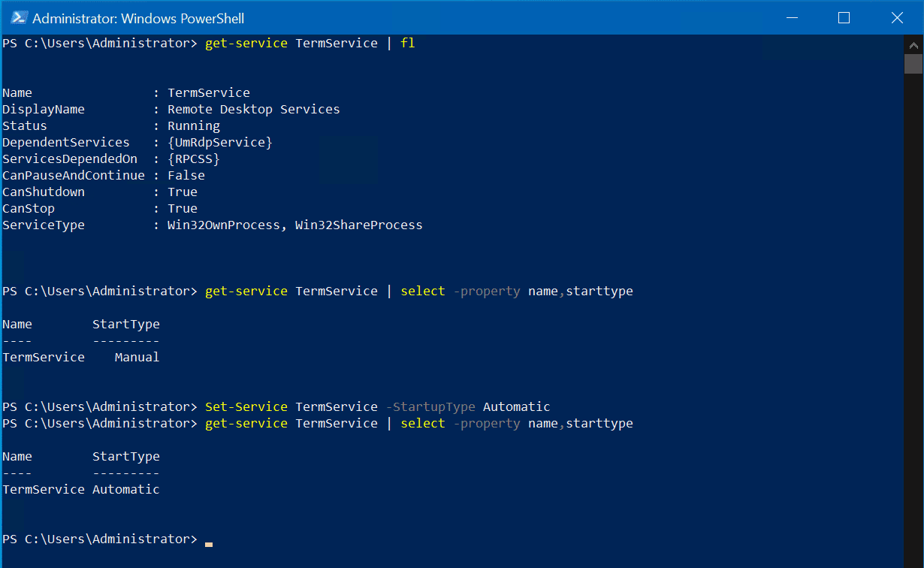Select the fl command after the pipe

pyautogui.click(x=407, y=43)
